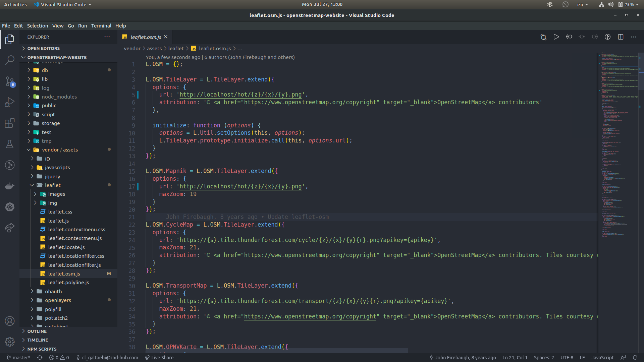The width and height of the screenshot is (644, 362).
Task: Open the Bluetooth indicator in top bar
Action: [550, 4]
